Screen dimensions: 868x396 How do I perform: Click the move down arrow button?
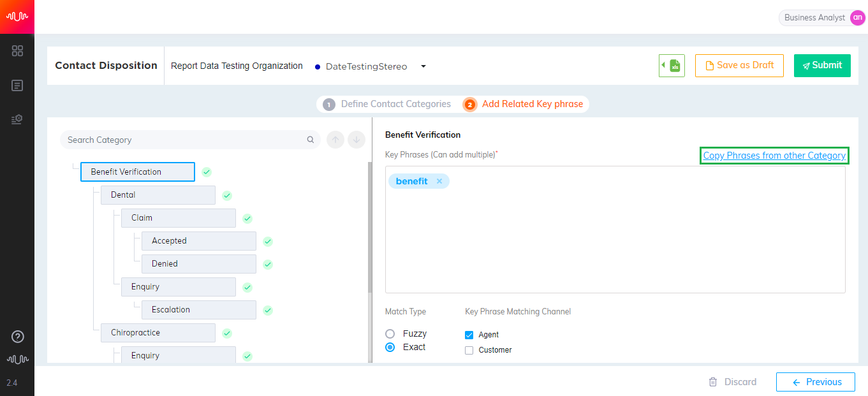click(x=357, y=140)
